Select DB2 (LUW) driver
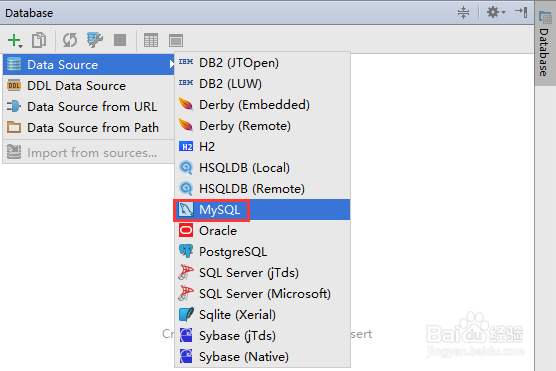This screenshot has height=371, width=556. pos(262,84)
